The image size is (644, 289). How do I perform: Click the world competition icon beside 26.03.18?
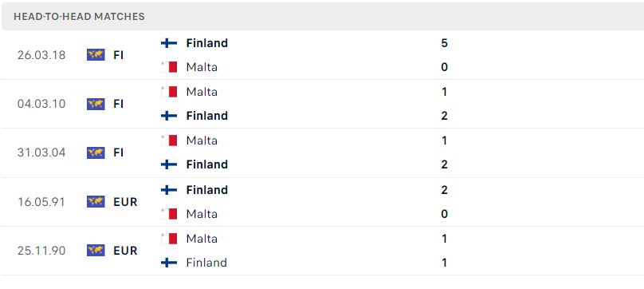coord(96,55)
